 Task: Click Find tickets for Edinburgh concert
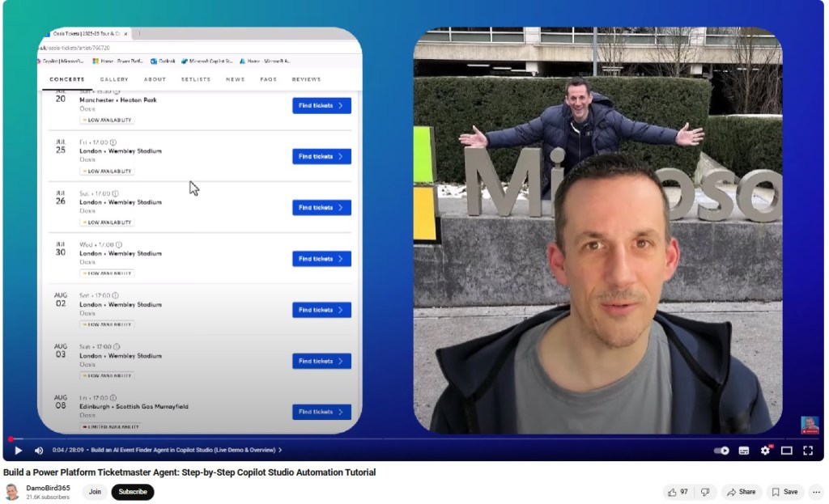pyautogui.click(x=321, y=412)
